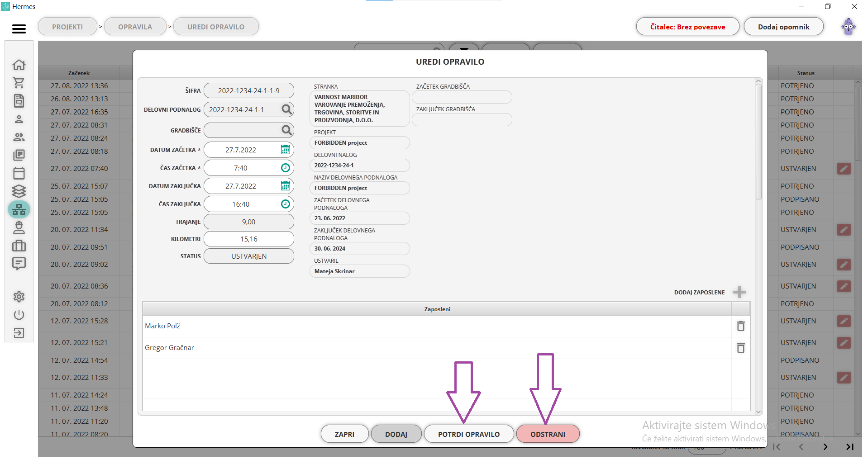Click the ZAČETEK GRADBIŠČA field
The height and width of the screenshot is (464, 868).
[x=462, y=97]
